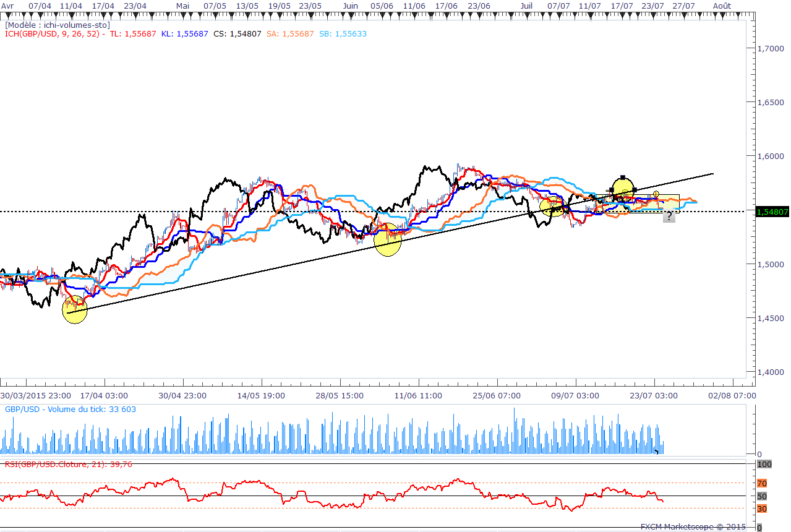Viewport: 791px width, 532px height.
Task: Click the RSI 50 level marker
Action: coord(762,496)
